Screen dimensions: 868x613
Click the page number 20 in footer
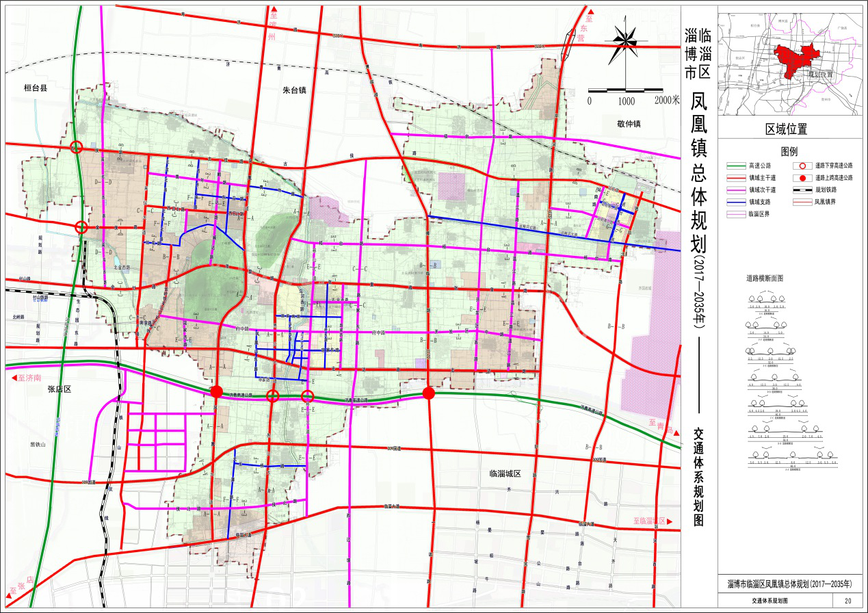pos(848,601)
